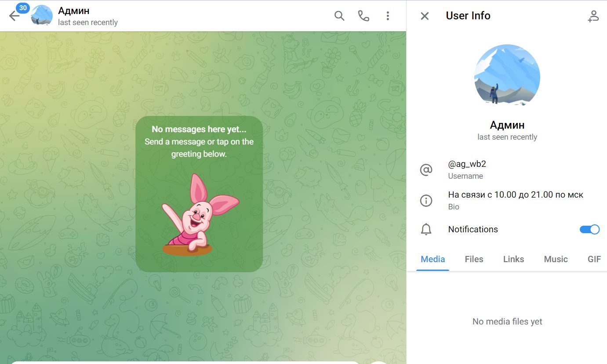Image resolution: width=607 pixels, height=364 pixels.
Task: Show the Music tab
Action: click(x=556, y=259)
